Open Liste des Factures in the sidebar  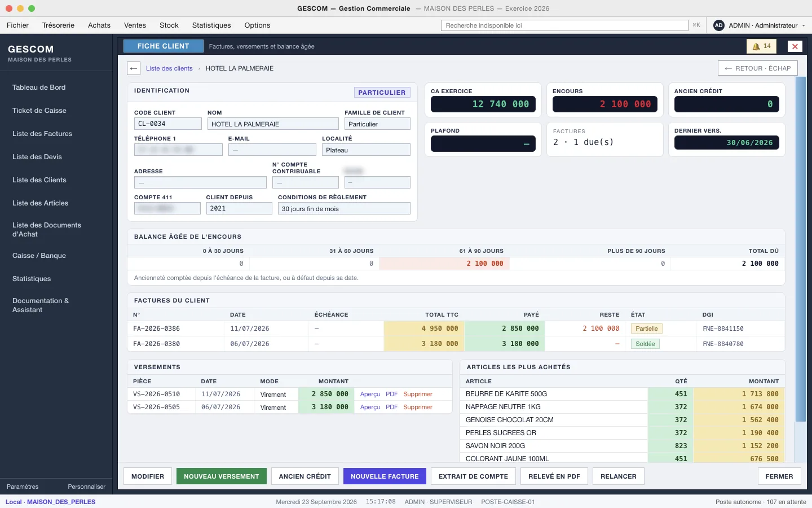click(42, 134)
